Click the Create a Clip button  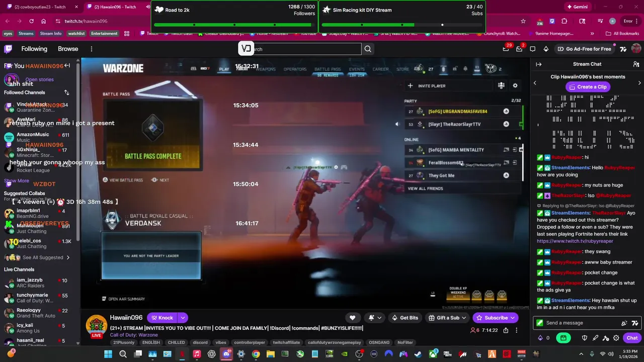(587, 87)
